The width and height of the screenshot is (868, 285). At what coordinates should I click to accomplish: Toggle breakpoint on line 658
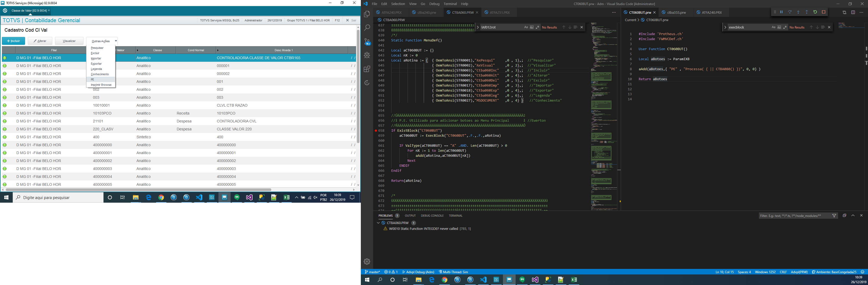(376, 131)
